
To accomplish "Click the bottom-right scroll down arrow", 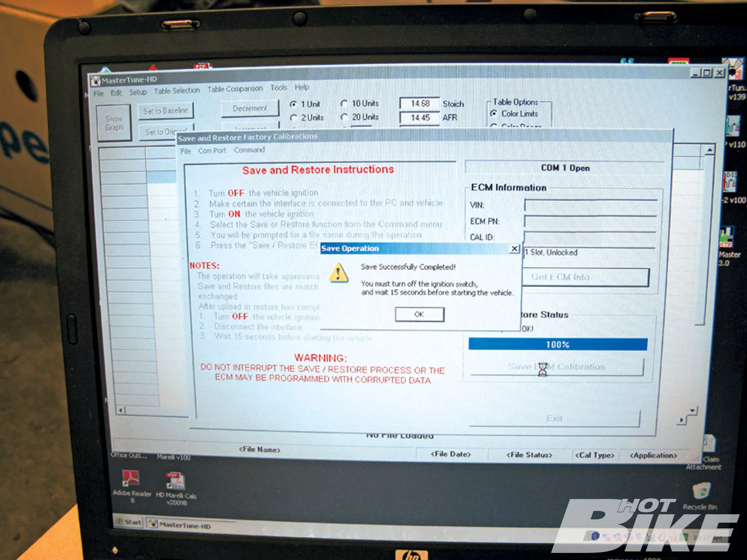I will (x=693, y=411).
